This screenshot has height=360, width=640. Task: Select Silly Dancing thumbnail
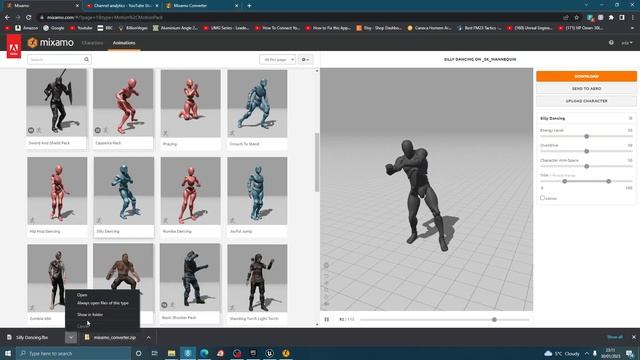pos(124,191)
